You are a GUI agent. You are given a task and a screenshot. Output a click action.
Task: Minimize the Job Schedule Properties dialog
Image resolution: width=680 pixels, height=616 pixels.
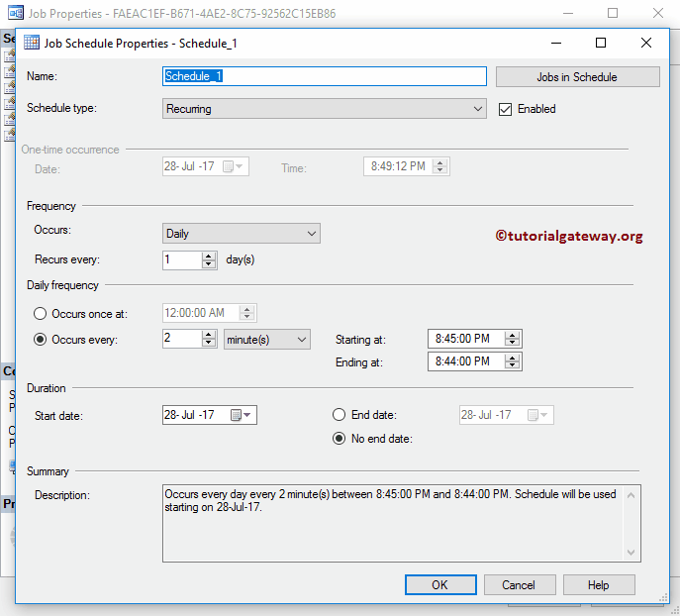(556, 43)
